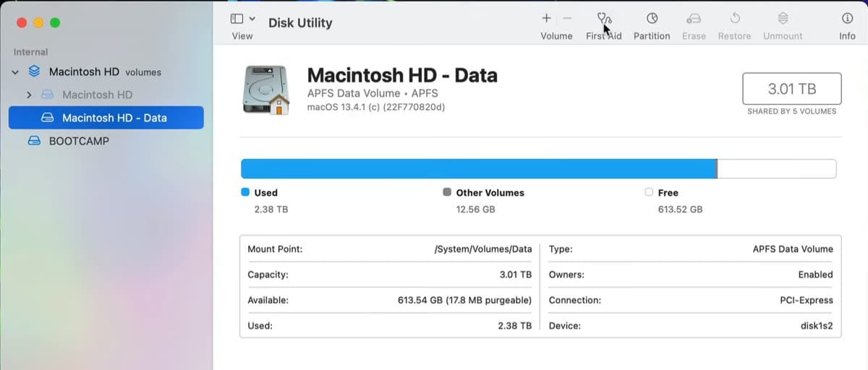Click the Macintosh HD - Data title heading
Screen dimensions: 868x370
(x=402, y=75)
